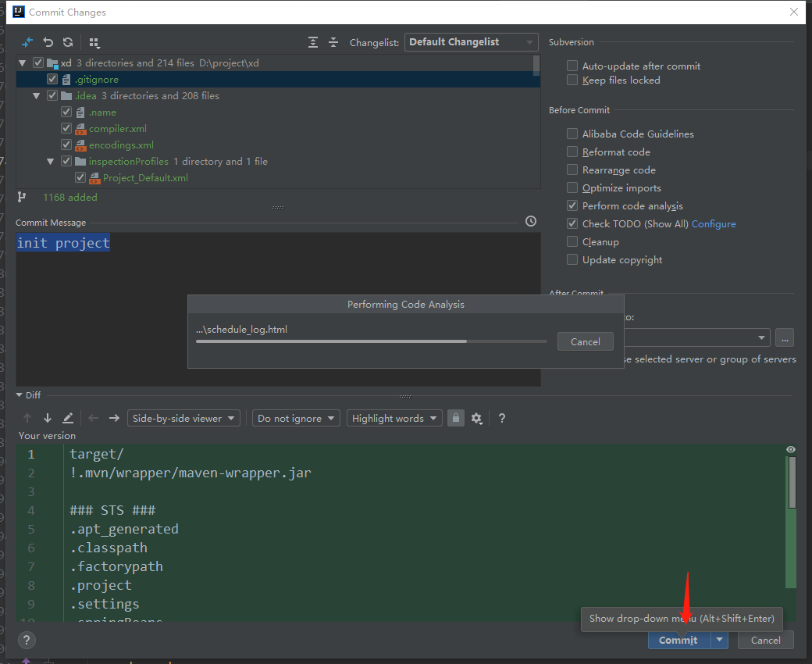
Task: Check Alibaba Code Guidelines option
Action: click(572, 134)
